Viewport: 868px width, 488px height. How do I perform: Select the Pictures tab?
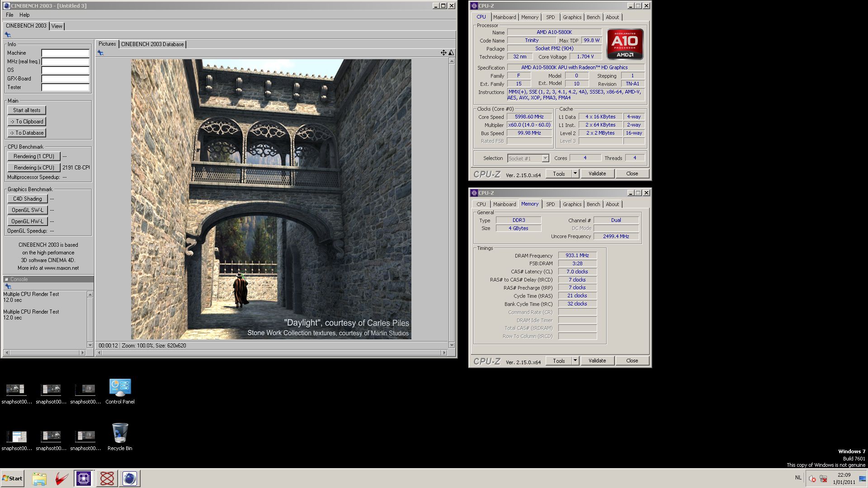tap(107, 44)
